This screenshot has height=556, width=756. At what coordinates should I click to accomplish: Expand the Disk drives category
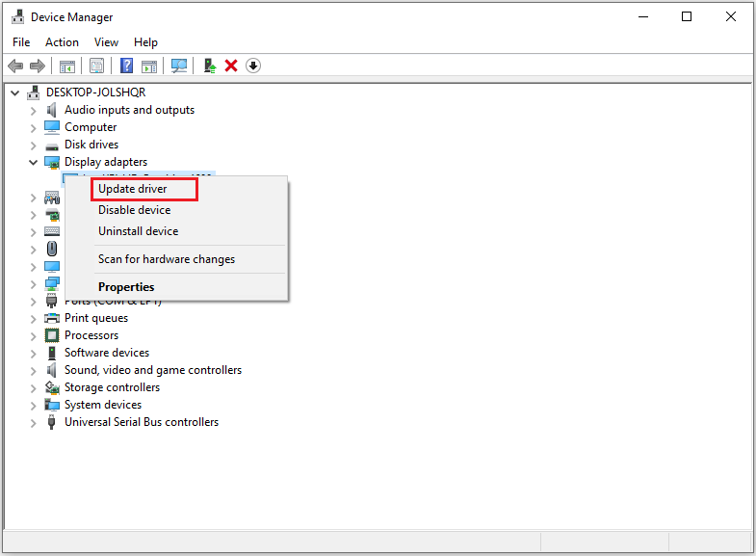pos(33,146)
